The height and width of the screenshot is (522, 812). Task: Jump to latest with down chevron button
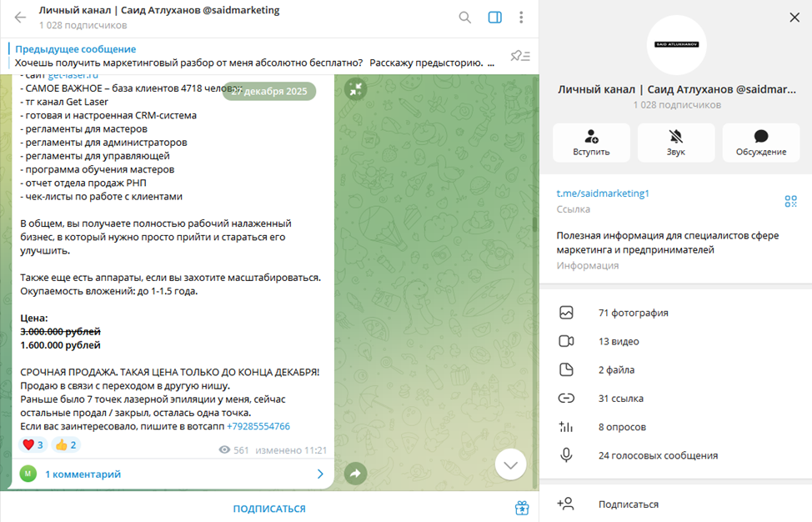pos(510,464)
